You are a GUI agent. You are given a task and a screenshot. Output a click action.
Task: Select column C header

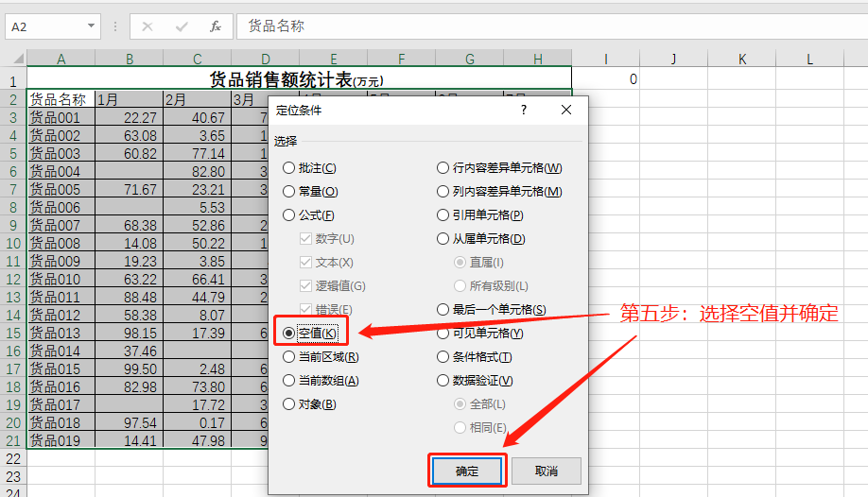(197, 59)
